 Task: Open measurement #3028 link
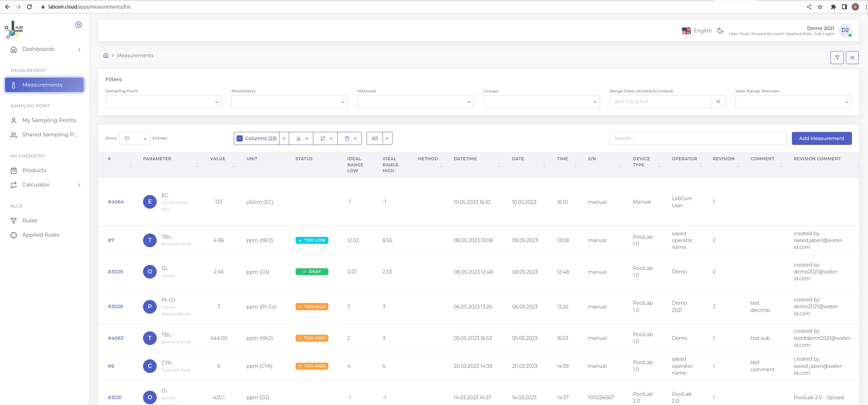click(115, 306)
